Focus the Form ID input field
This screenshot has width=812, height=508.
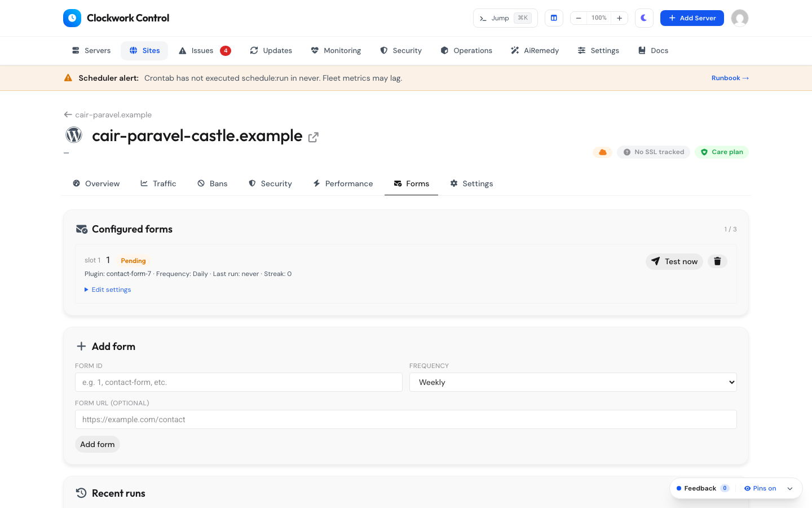(x=239, y=382)
